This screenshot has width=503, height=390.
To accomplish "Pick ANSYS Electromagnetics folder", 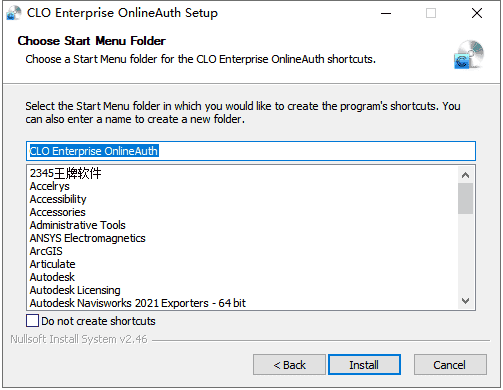I will 88,238.
